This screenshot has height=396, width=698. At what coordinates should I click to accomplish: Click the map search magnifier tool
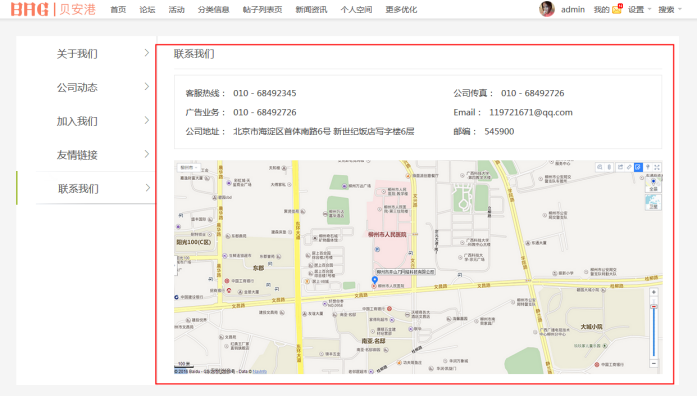pos(600,167)
